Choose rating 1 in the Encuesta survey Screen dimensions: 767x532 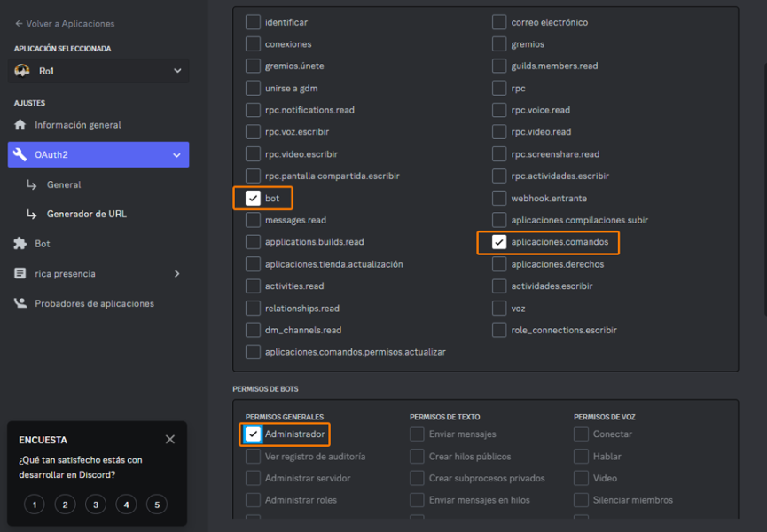[34, 505]
